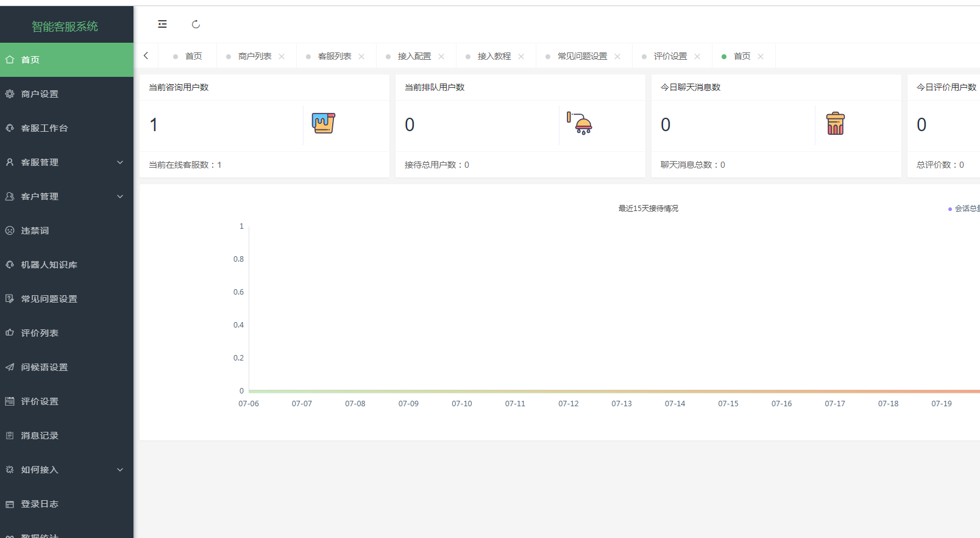Click the user icon beside 客户管理

pyautogui.click(x=10, y=196)
